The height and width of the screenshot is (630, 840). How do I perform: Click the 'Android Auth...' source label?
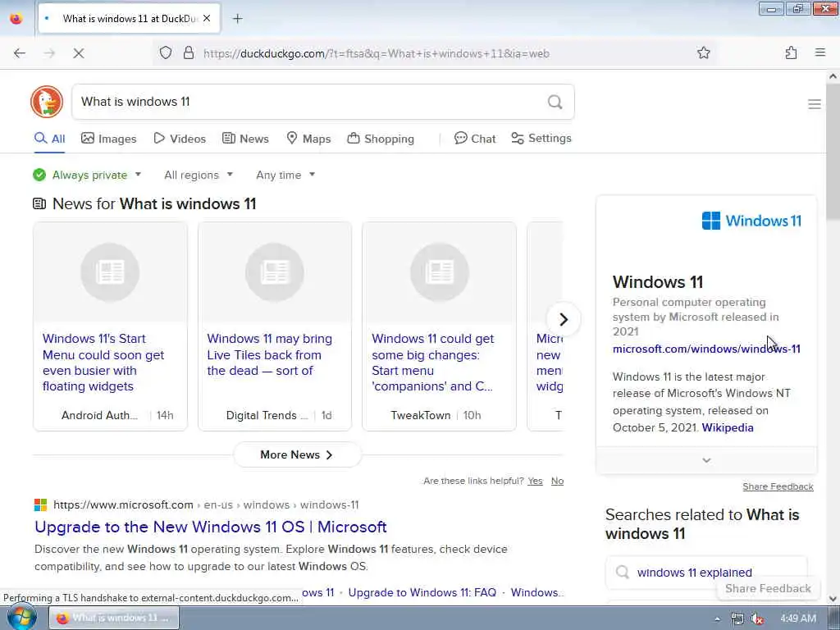(99, 415)
